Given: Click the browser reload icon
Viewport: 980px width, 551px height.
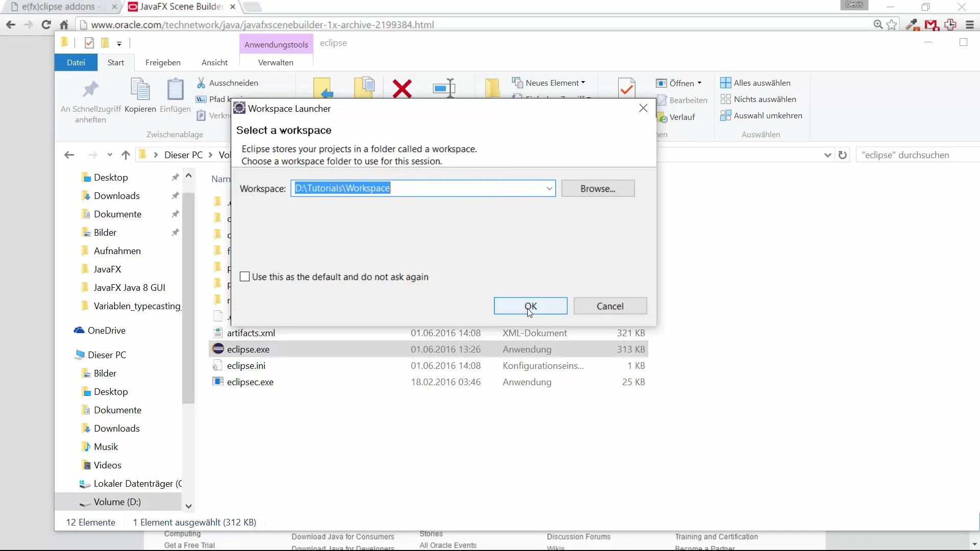Looking at the screenshot, I should 46,24.
